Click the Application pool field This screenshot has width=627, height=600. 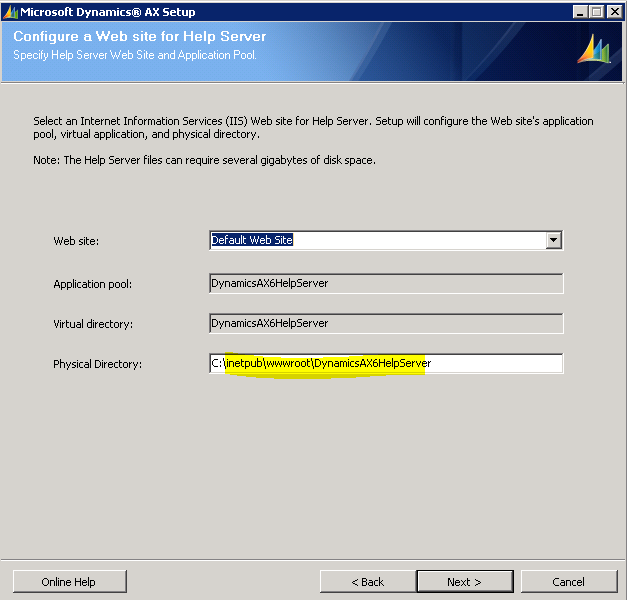click(386, 283)
